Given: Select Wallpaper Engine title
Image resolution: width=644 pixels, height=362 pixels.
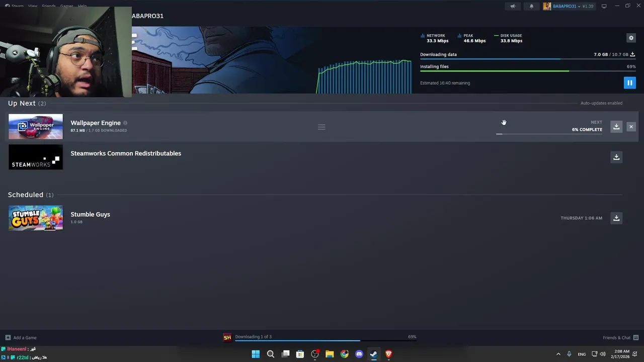Looking at the screenshot, I should (x=96, y=123).
